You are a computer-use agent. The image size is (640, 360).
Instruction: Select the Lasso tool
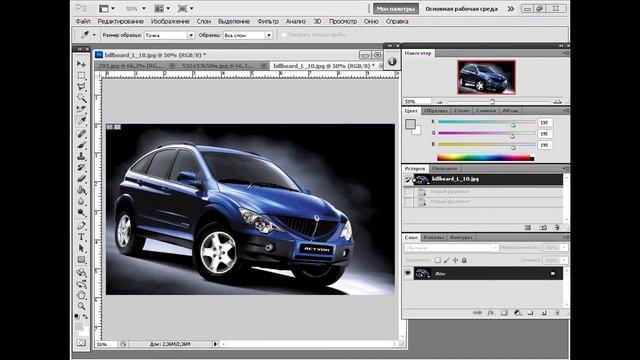81,87
